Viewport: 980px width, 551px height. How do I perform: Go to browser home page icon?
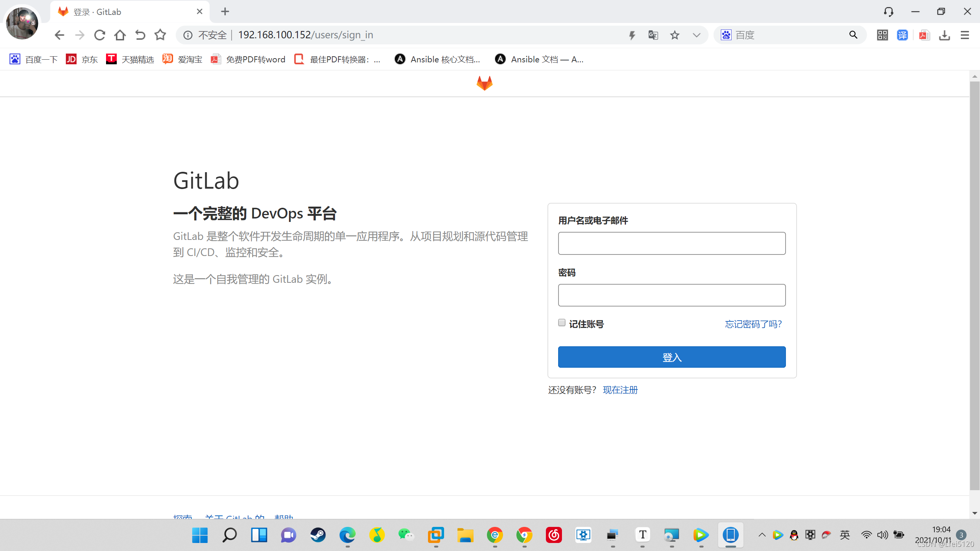click(x=120, y=35)
